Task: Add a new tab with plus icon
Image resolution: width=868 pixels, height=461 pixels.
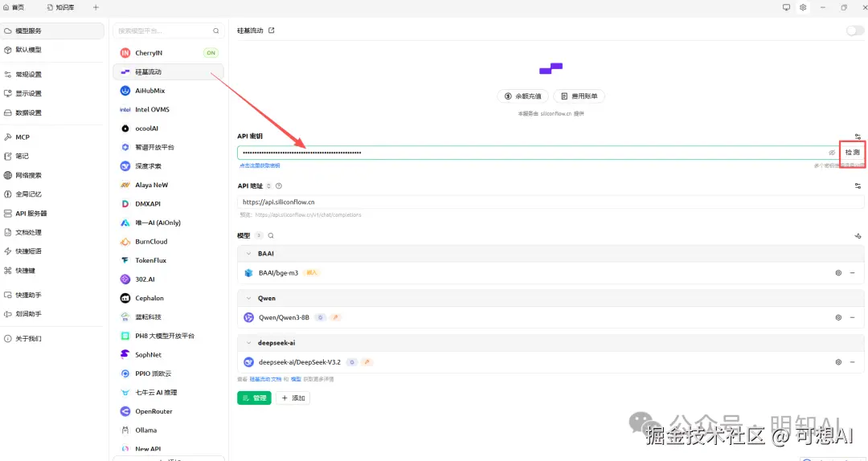Action: point(96,7)
